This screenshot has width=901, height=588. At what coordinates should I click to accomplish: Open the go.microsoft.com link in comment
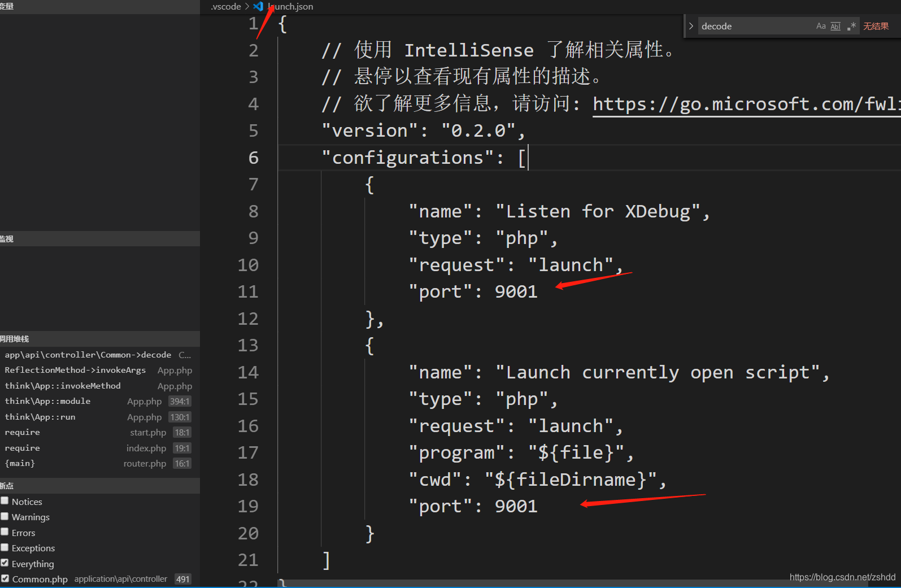pos(746,104)
